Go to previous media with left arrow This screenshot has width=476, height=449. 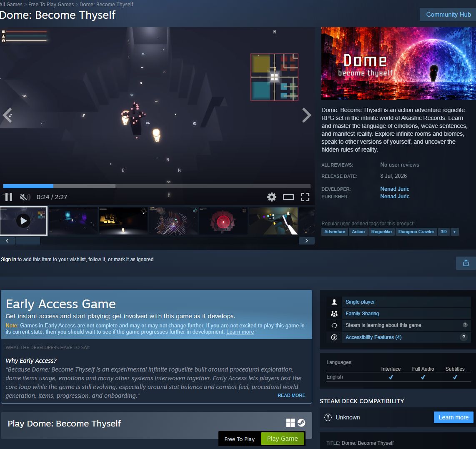point(7,115)
